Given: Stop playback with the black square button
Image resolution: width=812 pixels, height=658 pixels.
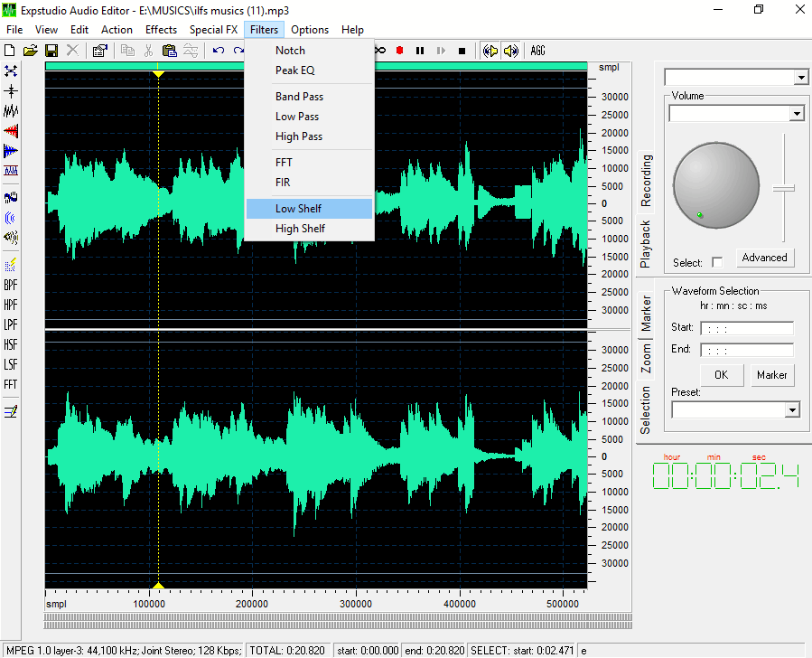Looking at the screenshot, I should pos(462,51).
